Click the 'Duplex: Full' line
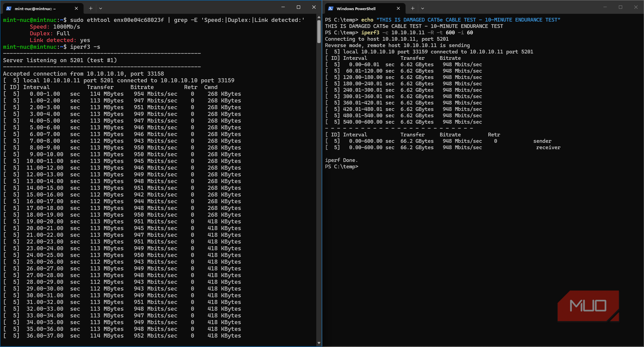Screen dimensions: 644x347 click(50, 33)
